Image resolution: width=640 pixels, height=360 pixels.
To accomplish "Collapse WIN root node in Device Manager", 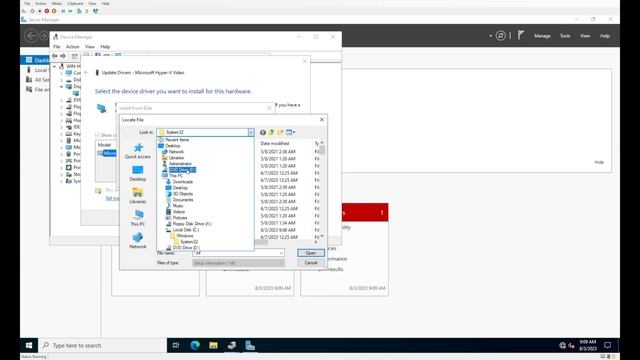I will click(x=55, y=66).
